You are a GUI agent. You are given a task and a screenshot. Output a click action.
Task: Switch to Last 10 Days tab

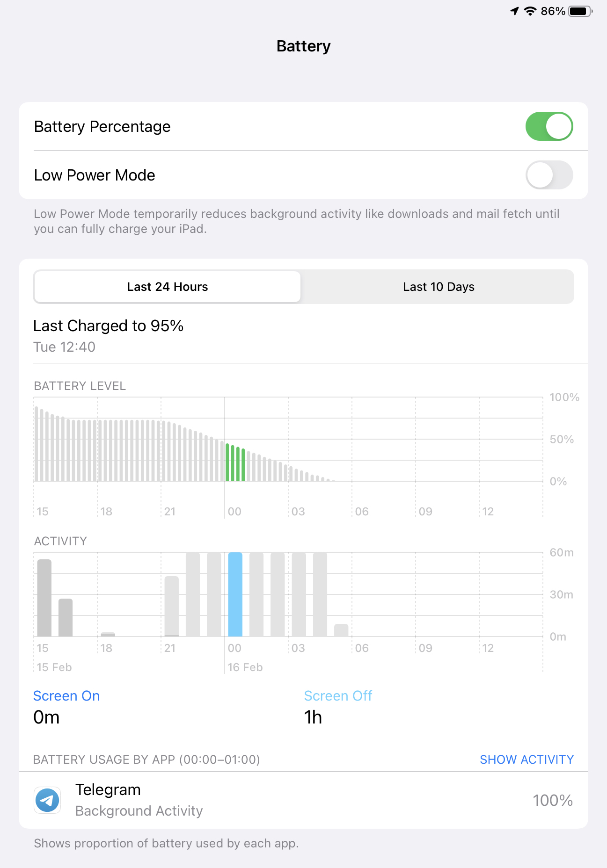439,287
